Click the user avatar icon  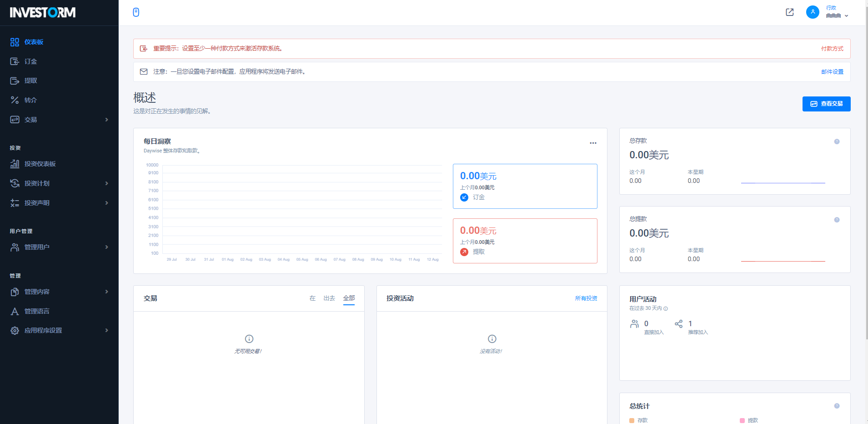pos(813,12)
